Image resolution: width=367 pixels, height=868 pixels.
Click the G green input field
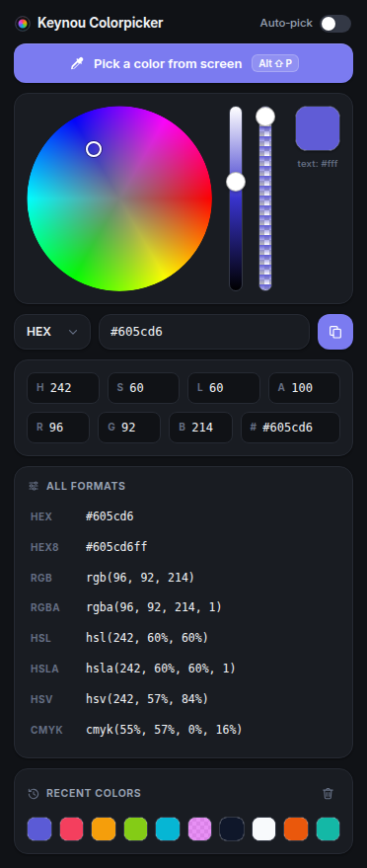[x=129, y=428]
